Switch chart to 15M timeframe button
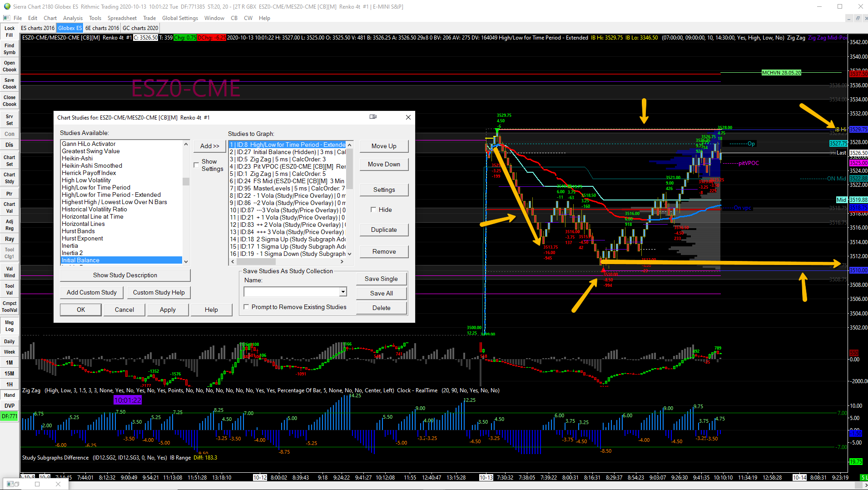Screen dimensions: 868x490 (10, 374)
